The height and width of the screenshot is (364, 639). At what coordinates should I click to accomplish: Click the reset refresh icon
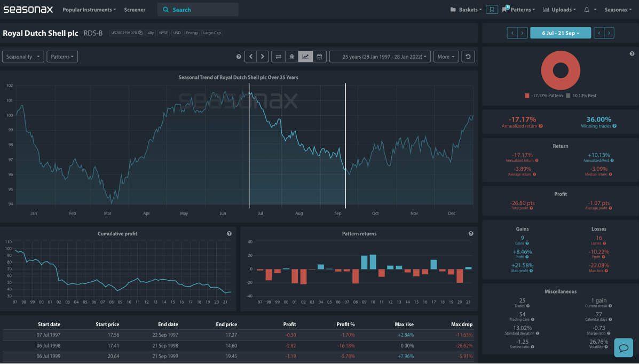(468, 57)
